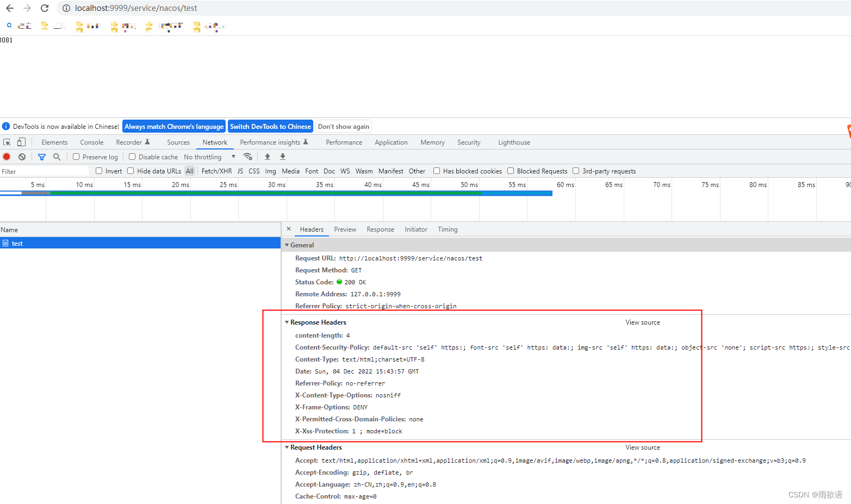Viewport: 851px width, 504px height.
Task: Filter requests by Doc type
Action: [x=329, y=171]
